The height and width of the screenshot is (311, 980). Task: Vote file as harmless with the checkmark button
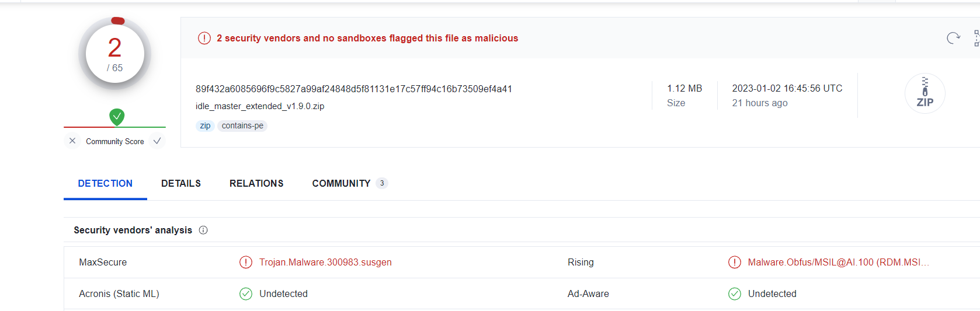click(x=157, y=141)
